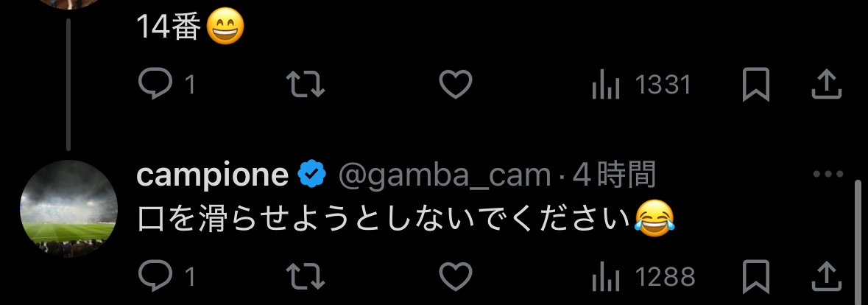The height and width of the screenshot is (305, 868).
Task: Open the @gamba_cam handle link
Action: pyautogui.click(x=444, y=175)
